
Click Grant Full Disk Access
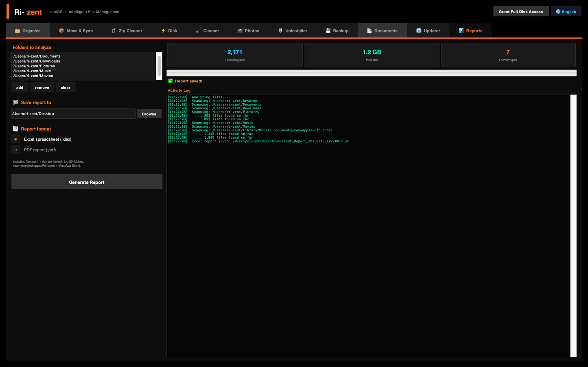point(521,11)
